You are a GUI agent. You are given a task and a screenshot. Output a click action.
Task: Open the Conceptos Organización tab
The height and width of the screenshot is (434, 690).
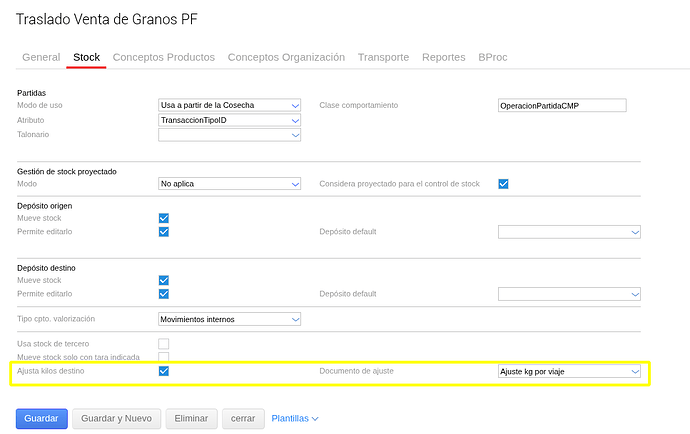[x=286, y=57]
